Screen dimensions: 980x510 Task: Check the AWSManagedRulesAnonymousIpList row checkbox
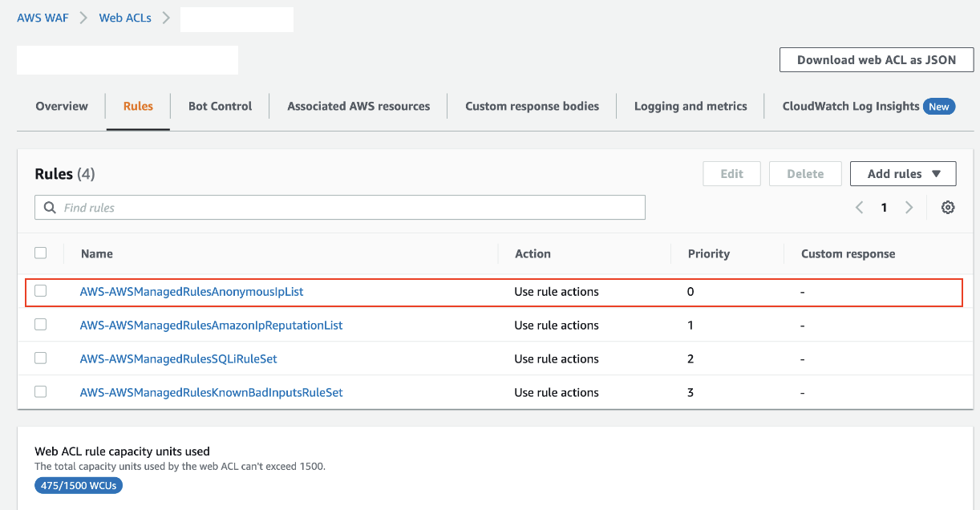41,291
